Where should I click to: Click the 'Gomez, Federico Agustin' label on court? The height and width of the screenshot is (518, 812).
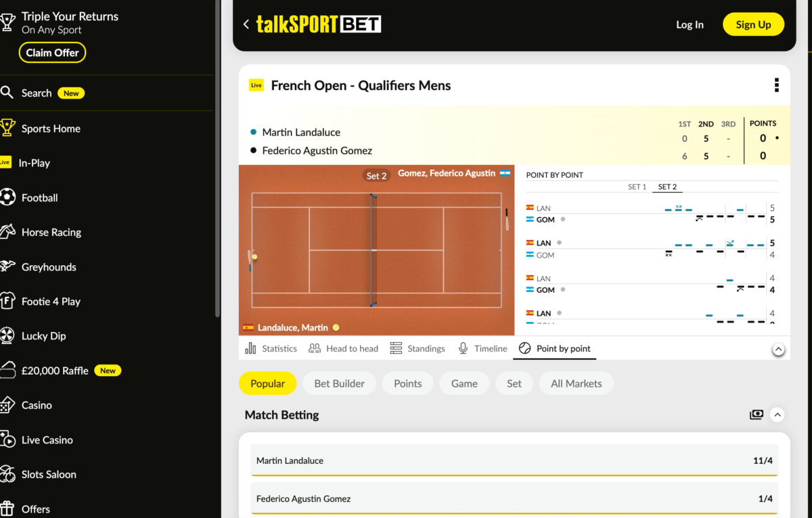coord(447,173)
